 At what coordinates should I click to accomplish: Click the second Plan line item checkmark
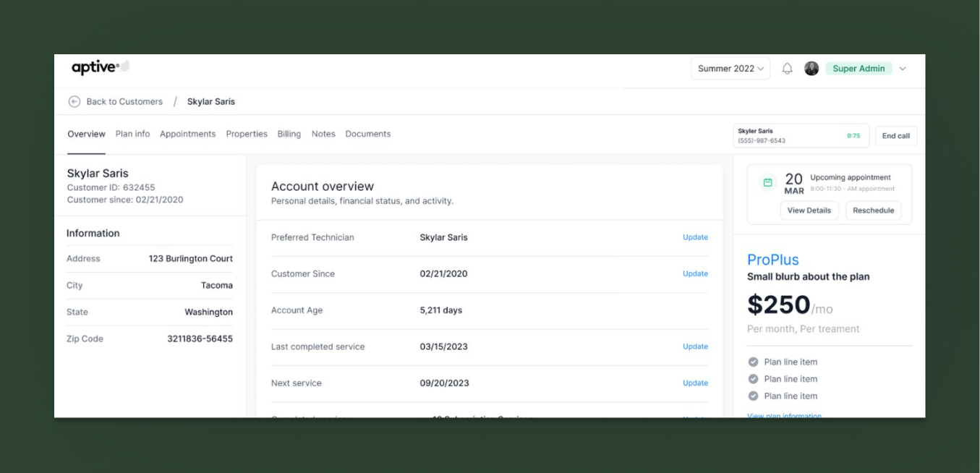(x=753, y=379)
